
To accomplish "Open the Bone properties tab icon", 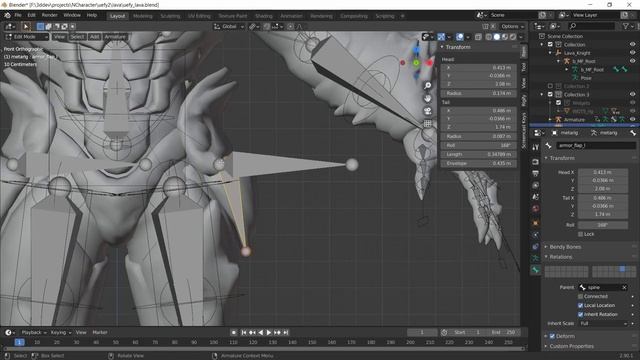I will click(536, 270).
